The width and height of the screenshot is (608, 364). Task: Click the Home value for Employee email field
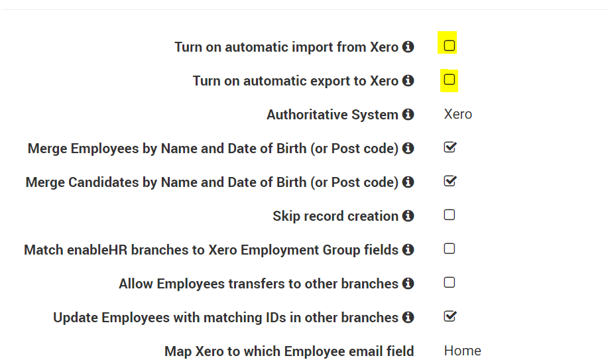(x=462, y=351)
